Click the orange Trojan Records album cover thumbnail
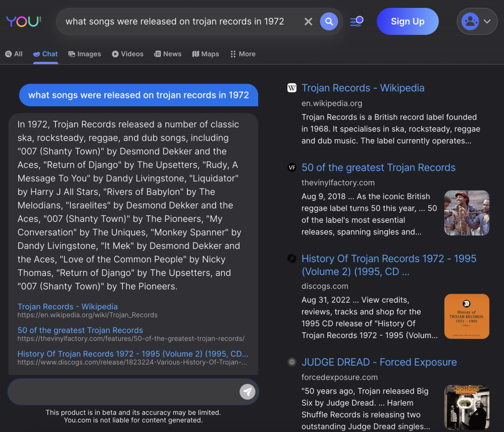Image resolution: width=504 pixels, height=432 pixels. pos(467,316)
